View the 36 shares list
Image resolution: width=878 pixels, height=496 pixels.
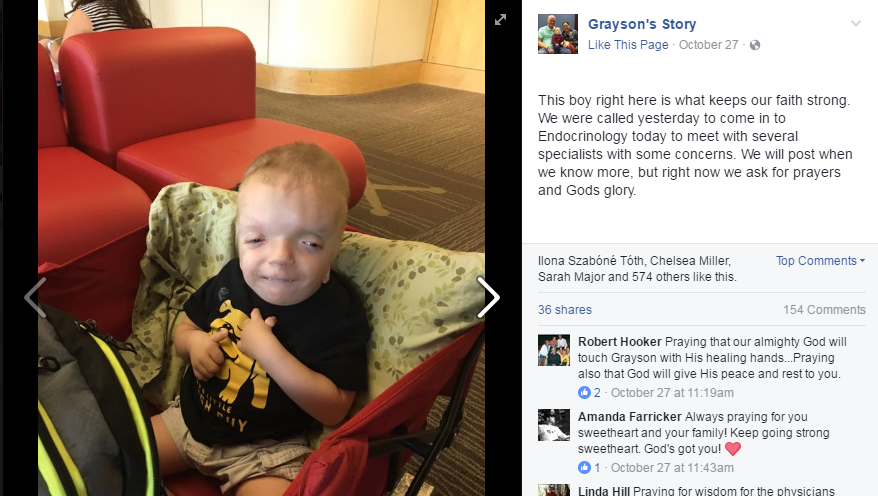[x=564, y=310]
